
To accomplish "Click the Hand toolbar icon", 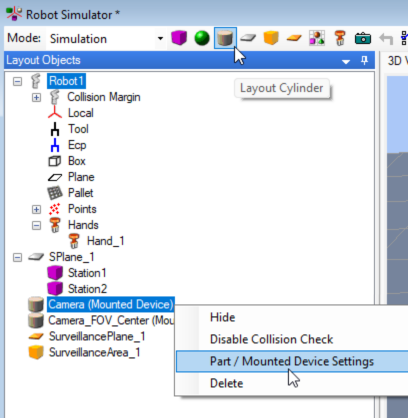I will 340,38.
